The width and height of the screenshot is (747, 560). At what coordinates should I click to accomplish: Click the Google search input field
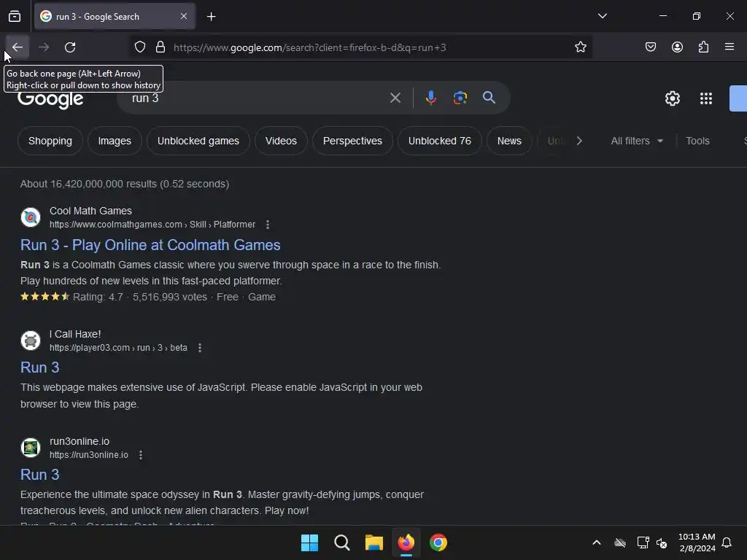point(258,98)
